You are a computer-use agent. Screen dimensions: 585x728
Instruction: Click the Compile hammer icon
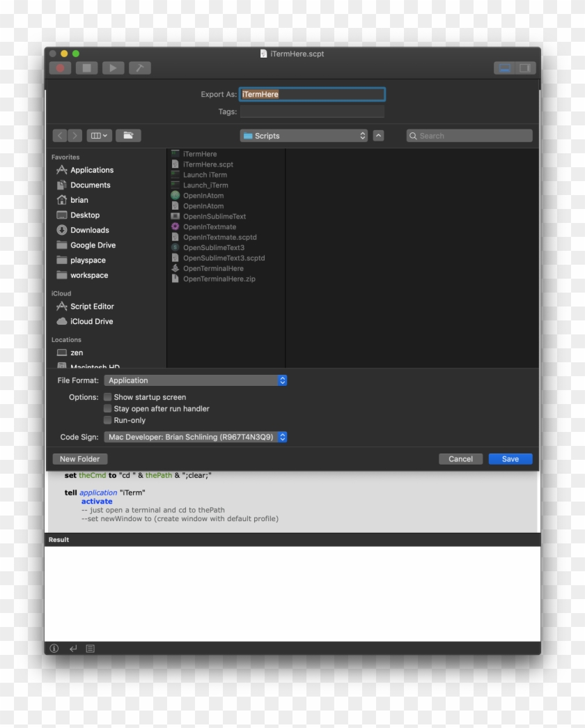(139, 68)
